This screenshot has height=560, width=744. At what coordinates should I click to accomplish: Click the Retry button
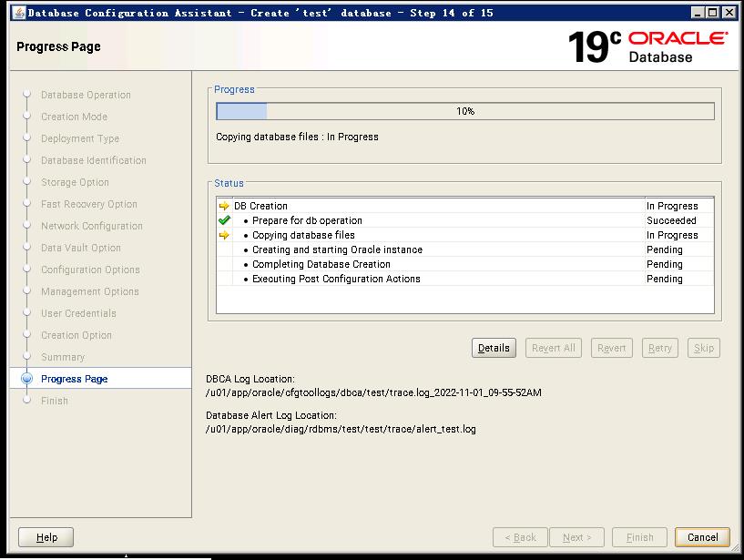(x=660, y=348)
